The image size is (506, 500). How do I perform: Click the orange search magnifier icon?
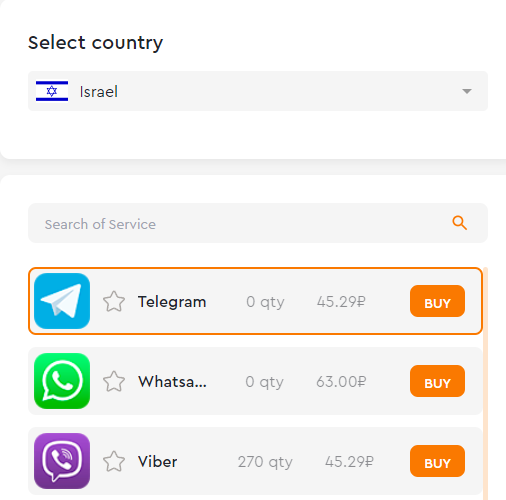pos(459,223)
